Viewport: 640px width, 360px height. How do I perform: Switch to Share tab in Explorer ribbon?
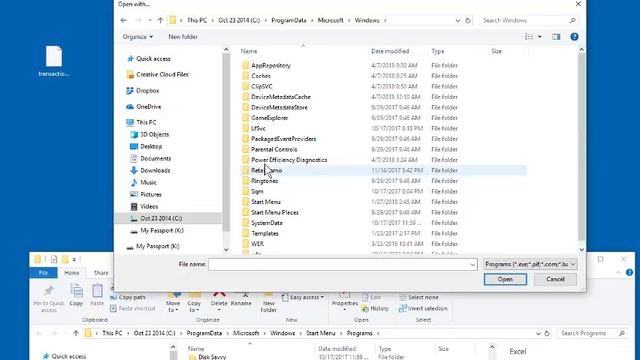(x=101, y=273)
